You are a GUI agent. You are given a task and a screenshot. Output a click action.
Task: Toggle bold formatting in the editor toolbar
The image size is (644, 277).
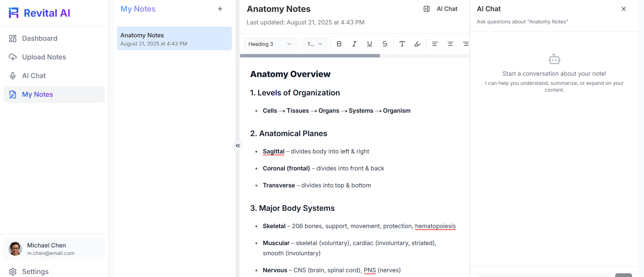[339, 44]
